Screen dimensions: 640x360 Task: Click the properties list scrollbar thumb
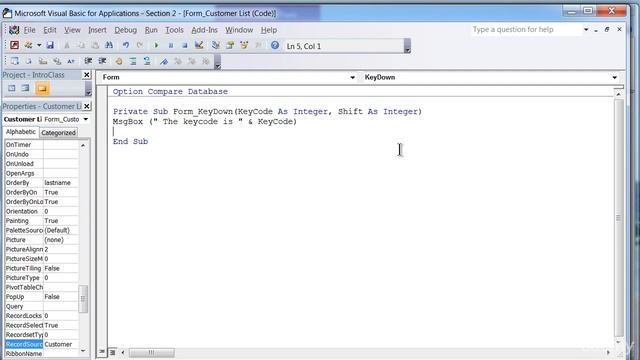83,299
